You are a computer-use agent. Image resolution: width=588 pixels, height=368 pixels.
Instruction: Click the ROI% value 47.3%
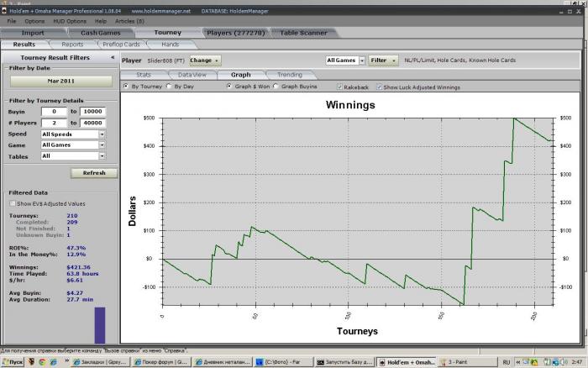click(76, 248)
